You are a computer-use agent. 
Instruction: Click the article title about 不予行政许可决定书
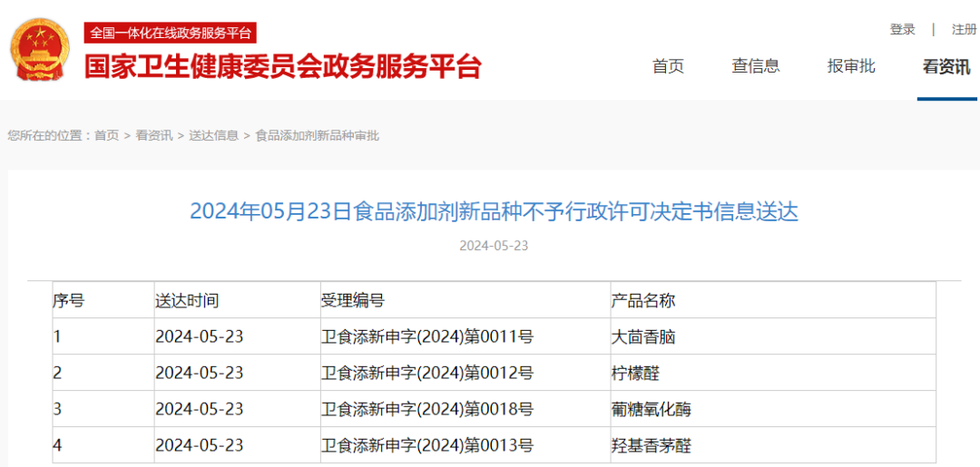coord(494,211)
